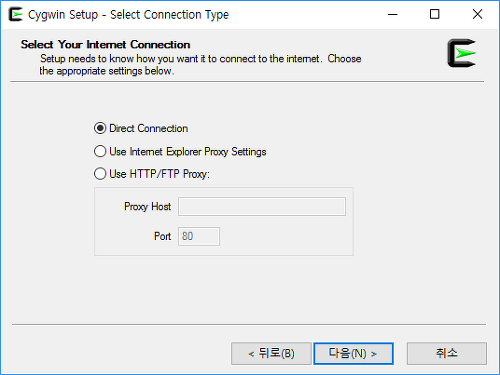Click the Port field showing 80
Viewport: 500px width, 375px height.
click(199, 236)
